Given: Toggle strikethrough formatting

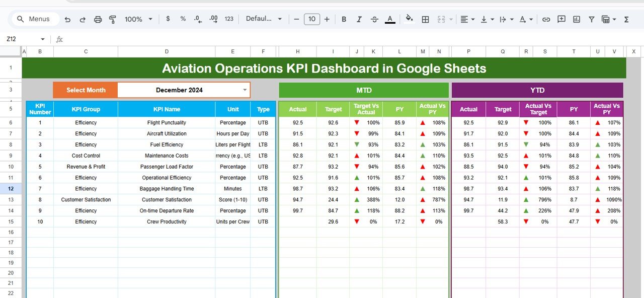Looking at the screenshot, I should (x=374, y=19).
